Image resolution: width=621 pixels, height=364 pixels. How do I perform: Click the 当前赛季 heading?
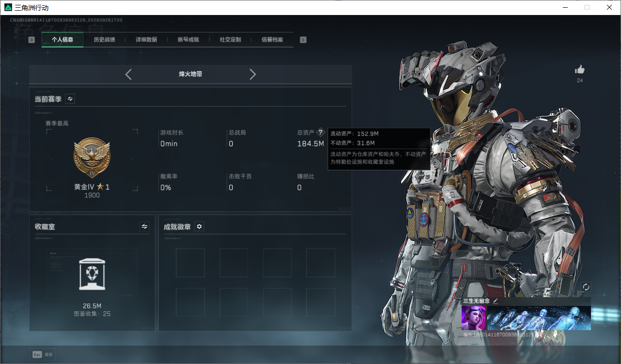(x=48, y=99)
